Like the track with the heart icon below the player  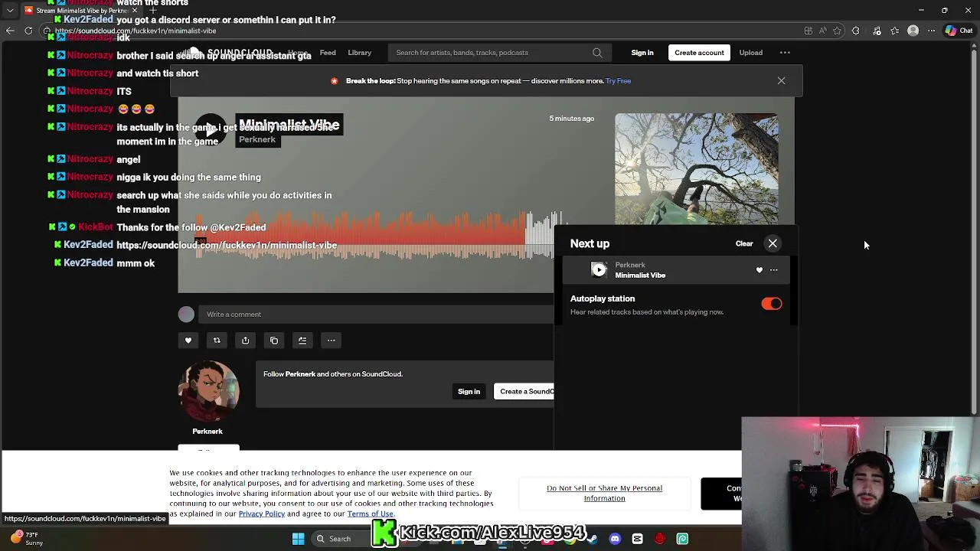[188, 341]
